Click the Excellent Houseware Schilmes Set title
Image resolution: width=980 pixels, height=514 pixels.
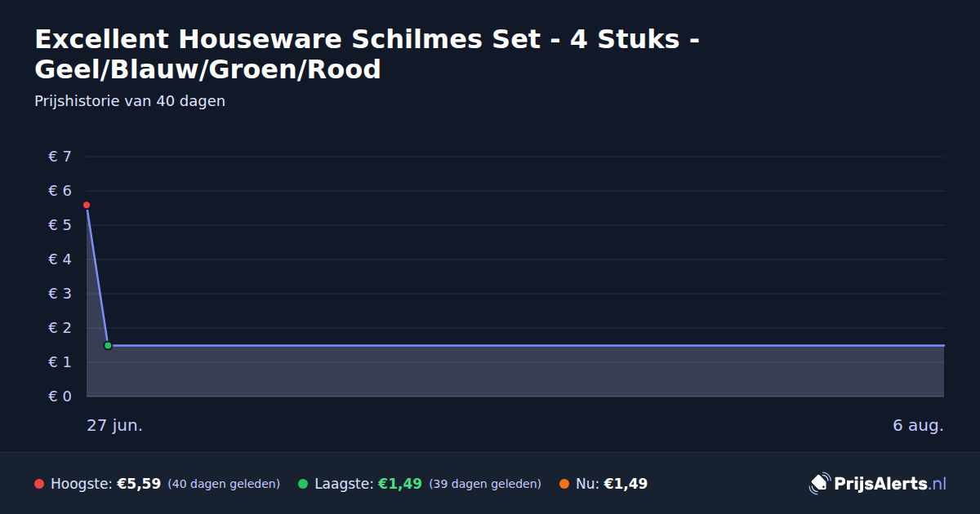pyautogui.click(x=366, y=54)
